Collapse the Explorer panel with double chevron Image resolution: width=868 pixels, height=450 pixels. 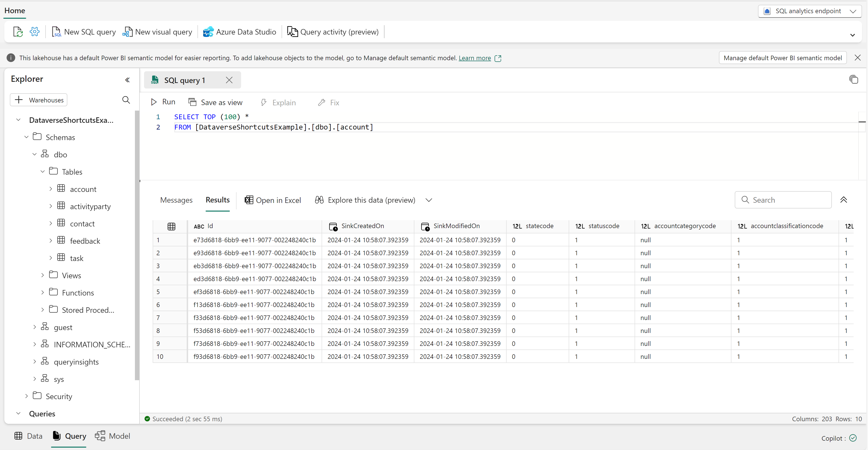point(127,80)
